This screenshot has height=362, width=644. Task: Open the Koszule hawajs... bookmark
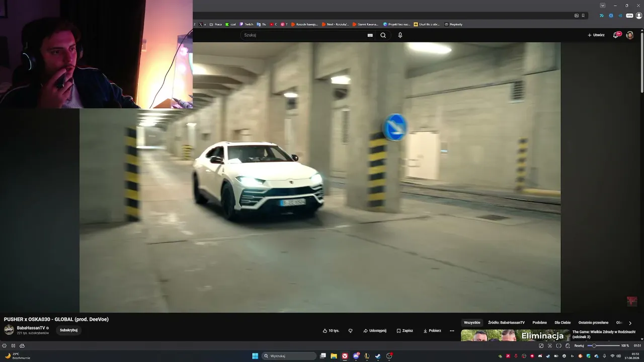(x=304, y=24)
